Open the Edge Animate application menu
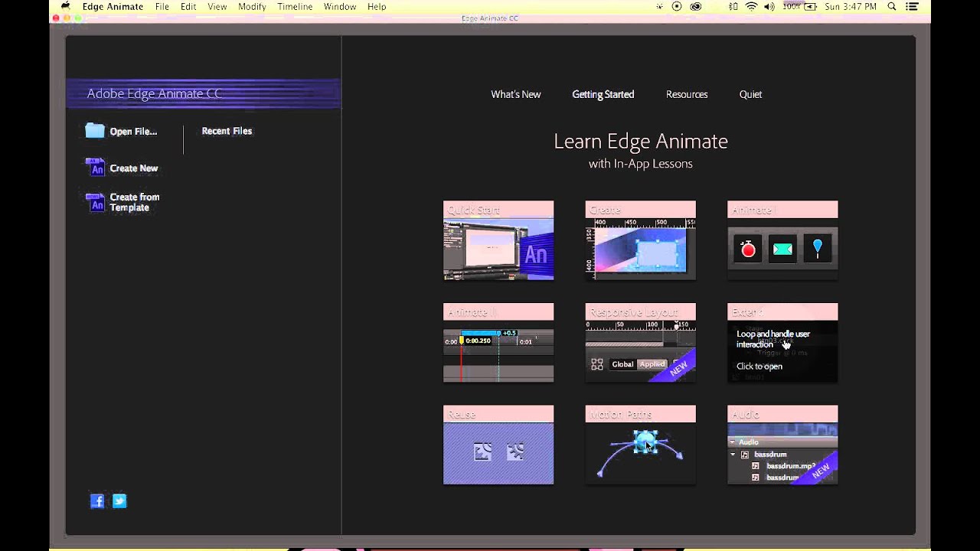This screenshot has width=980, height=551. coord(113,6)
